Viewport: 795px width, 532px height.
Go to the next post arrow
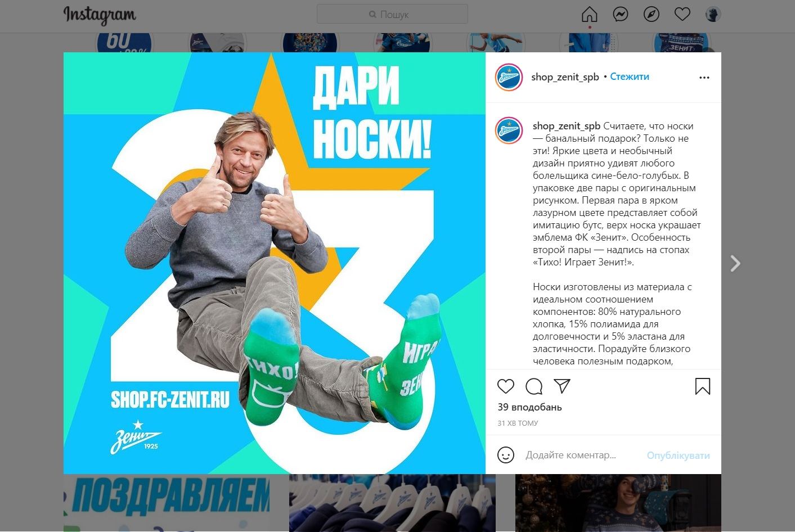click(x=735, y=263)
